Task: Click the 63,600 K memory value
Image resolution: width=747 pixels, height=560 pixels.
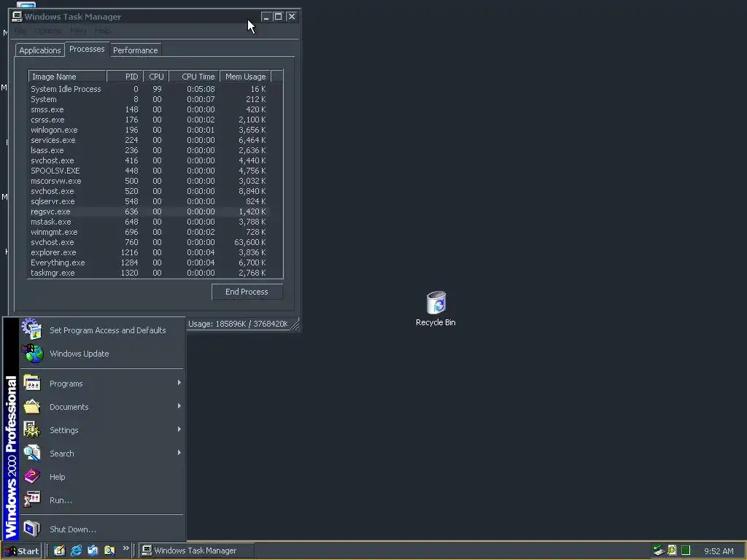Action: (249, 242)
